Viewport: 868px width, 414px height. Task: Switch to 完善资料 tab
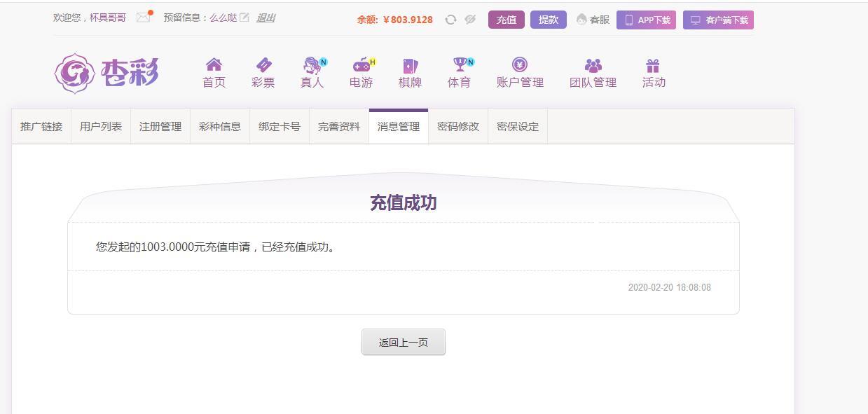click(339, 127)
